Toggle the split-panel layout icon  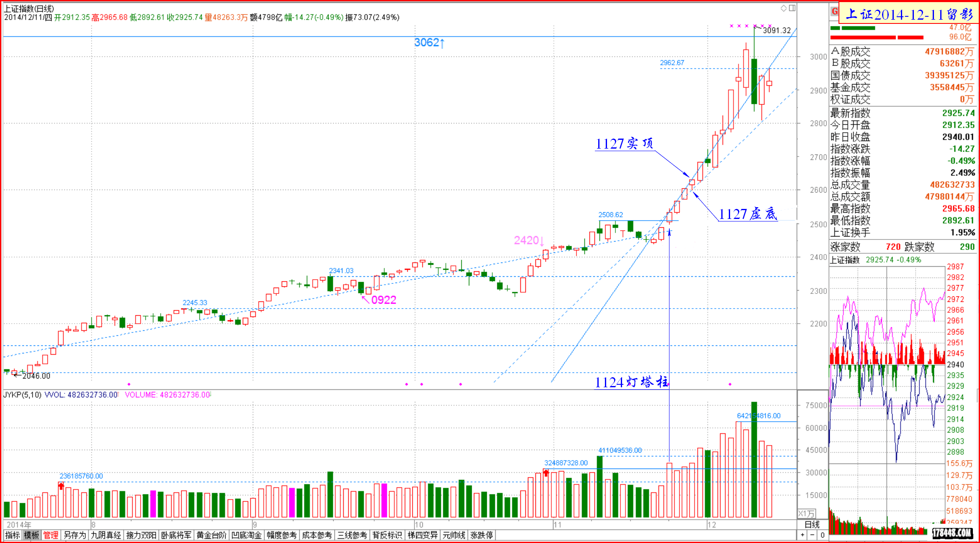point(792,8)
